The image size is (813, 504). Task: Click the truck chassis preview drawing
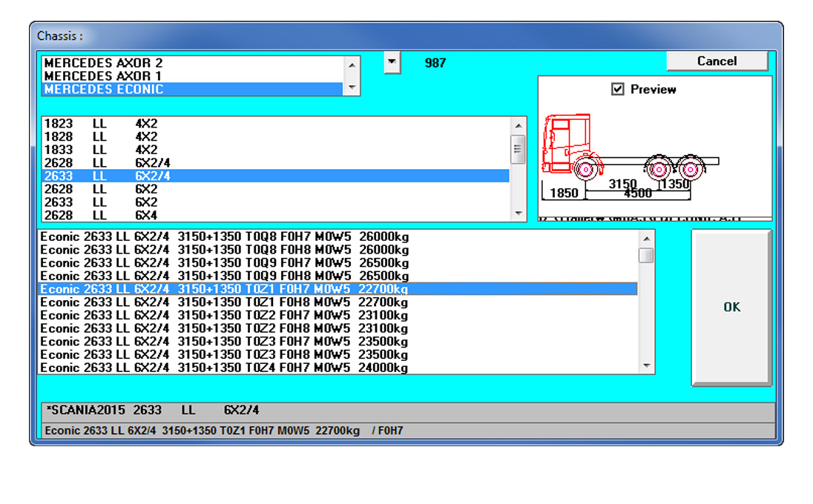(631, 156)
